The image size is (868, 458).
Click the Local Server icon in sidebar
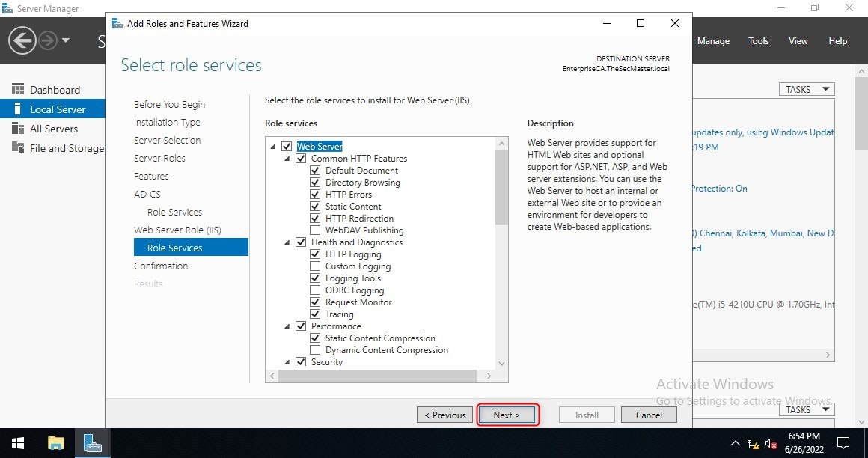pos(18,109)
